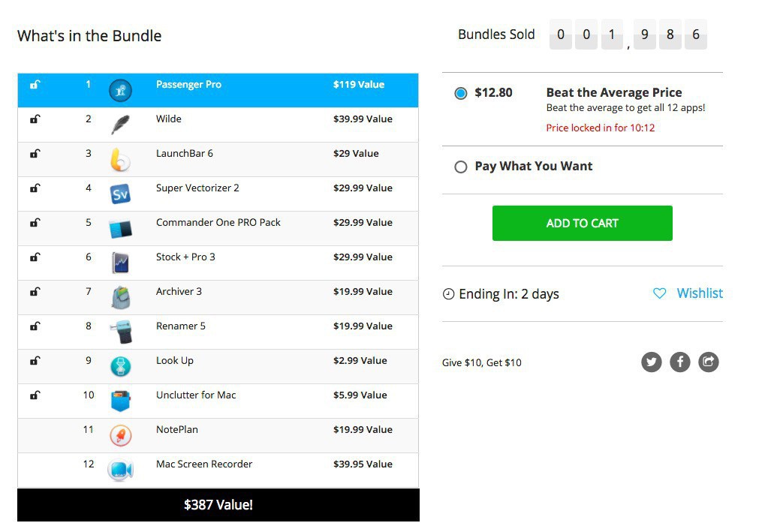Open the Look Up title
The width and height of the screenshot is (762, 532).
pos(174,360)
